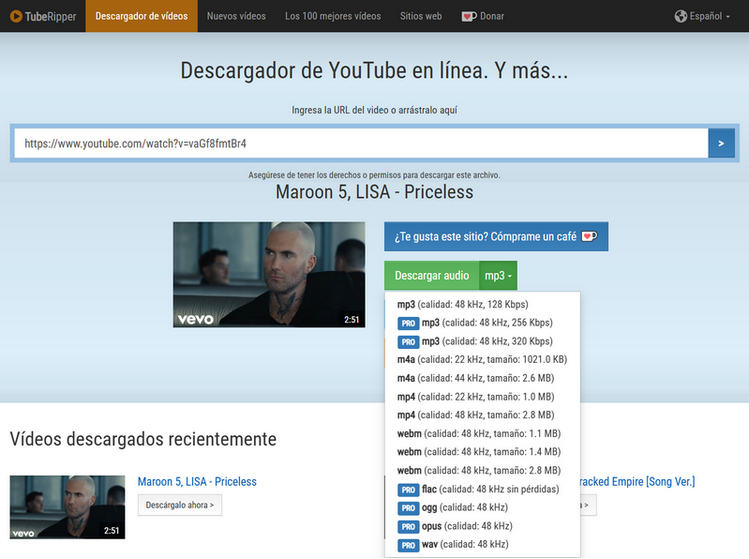Viewport: 749px width, 559px height.
Task: Click '¿Te gusta este sitio? Cómprame un café' button
Action: (496, 236)
